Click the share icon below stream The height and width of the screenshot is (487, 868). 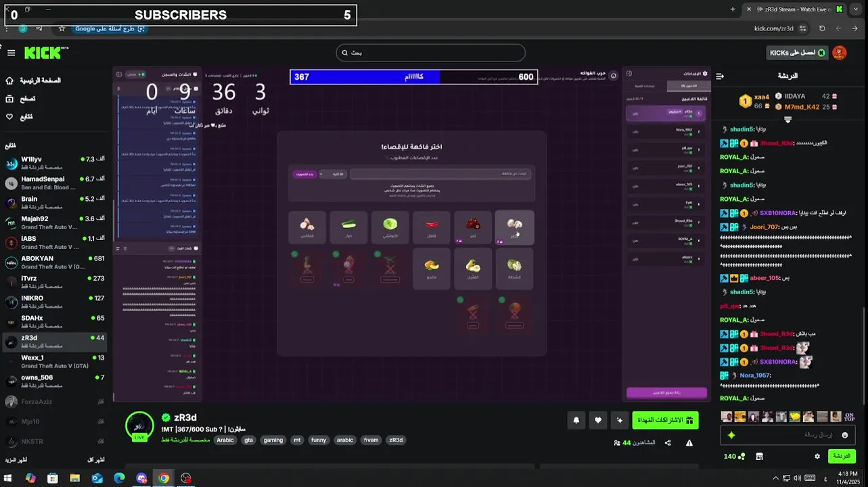point(668,442)
